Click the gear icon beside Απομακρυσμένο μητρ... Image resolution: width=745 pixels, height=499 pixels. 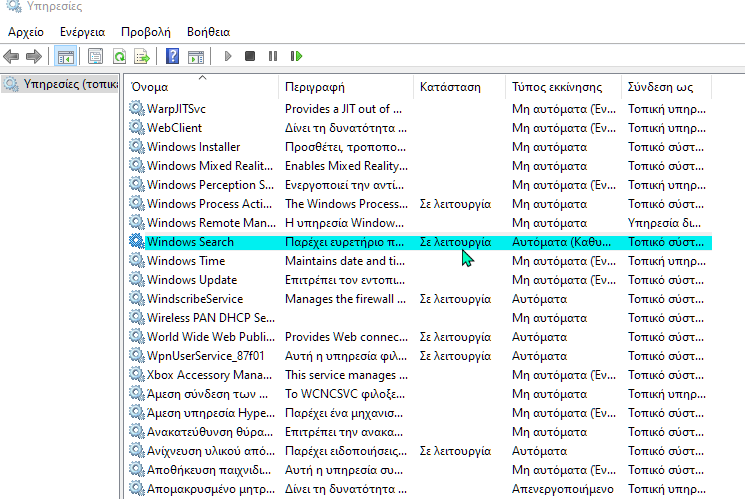[137, 489]
